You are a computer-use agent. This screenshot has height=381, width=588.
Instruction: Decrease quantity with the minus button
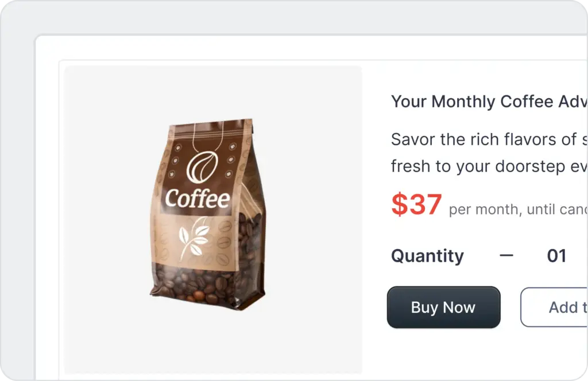click(x=506, y=255)
